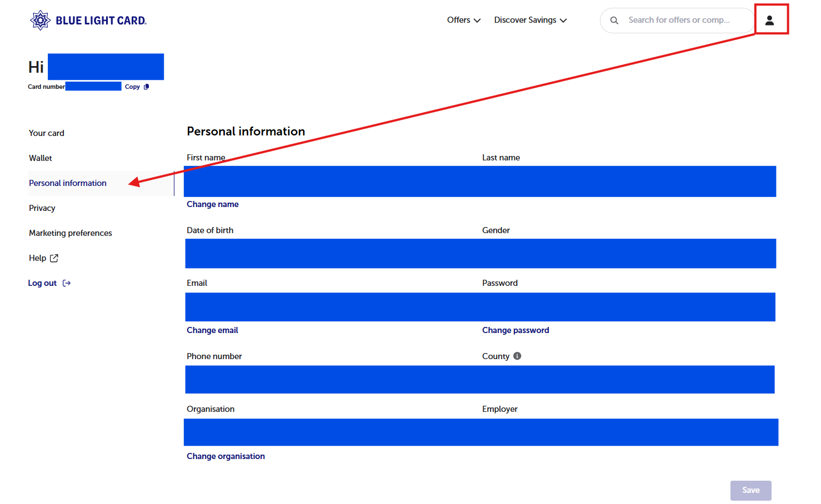Click the County info icon

pos(517,356)
